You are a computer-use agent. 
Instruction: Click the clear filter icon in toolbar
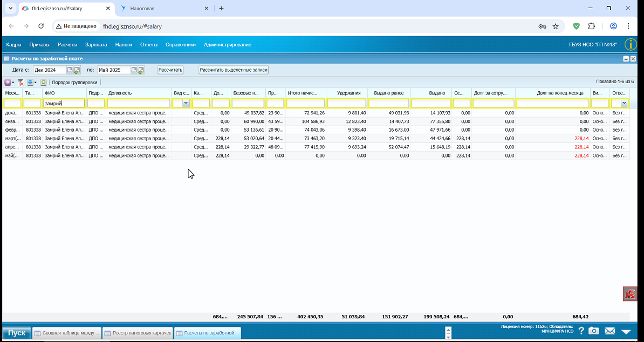tap(20, 83)
